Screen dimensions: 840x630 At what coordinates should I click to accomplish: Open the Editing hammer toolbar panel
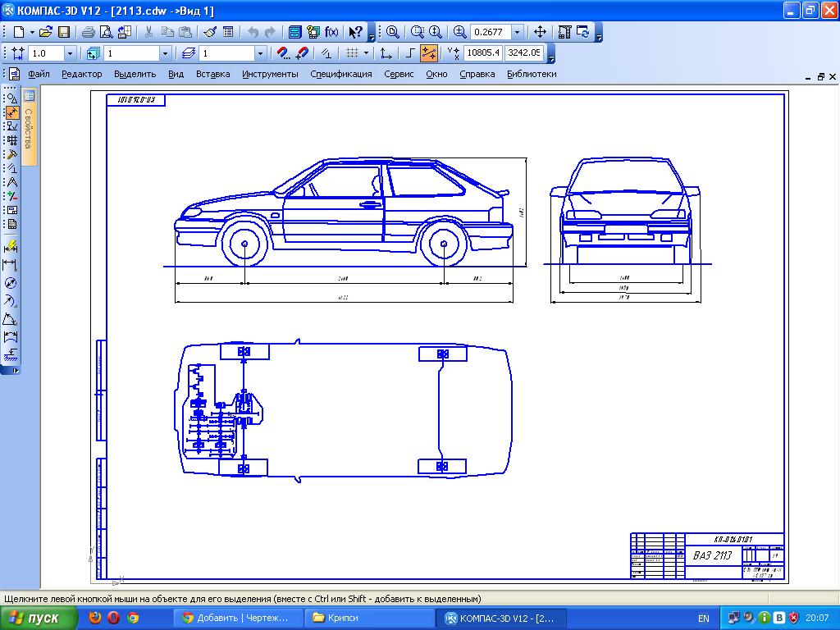coord(11,154)
